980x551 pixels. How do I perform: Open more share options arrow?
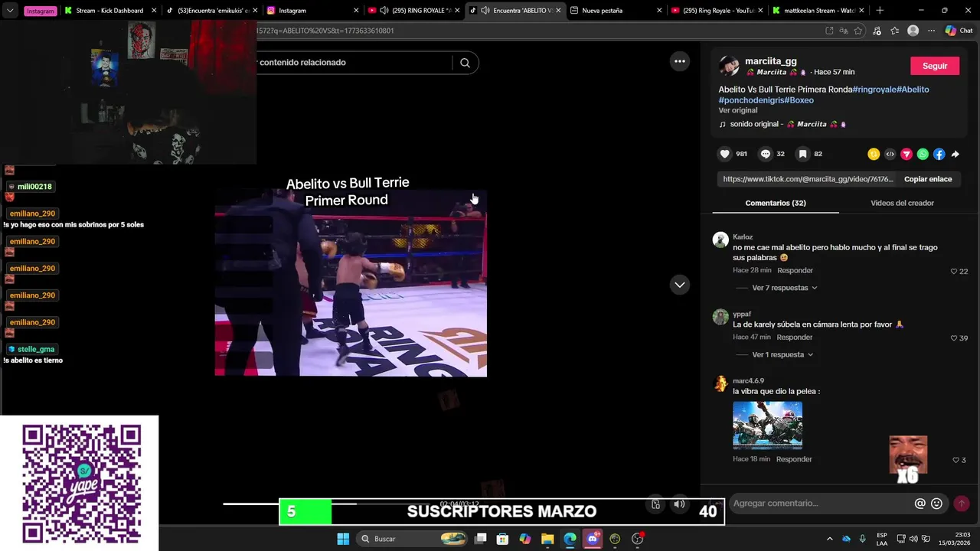click(955, 154)
